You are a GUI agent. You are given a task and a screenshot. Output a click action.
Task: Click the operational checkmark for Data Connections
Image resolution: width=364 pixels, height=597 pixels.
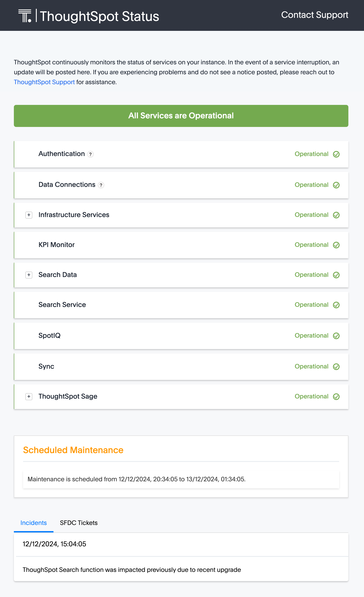click(x=336, y=185)
